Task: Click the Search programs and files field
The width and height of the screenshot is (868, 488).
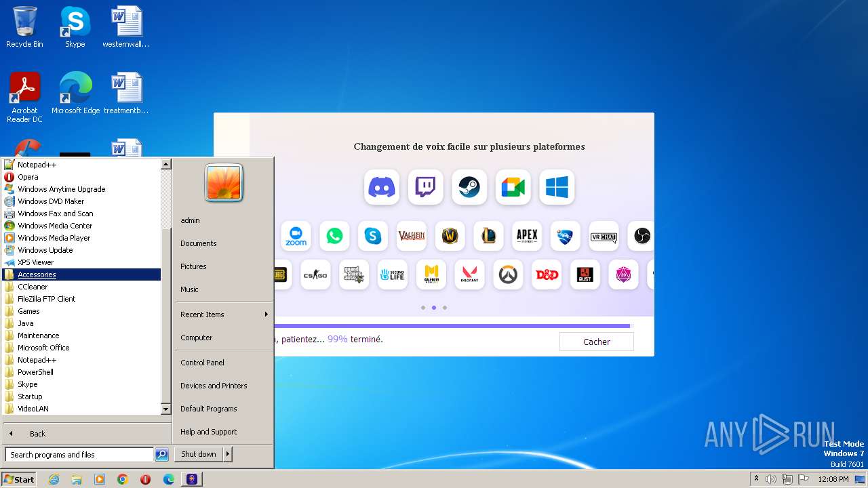Action: pos(79,455)
